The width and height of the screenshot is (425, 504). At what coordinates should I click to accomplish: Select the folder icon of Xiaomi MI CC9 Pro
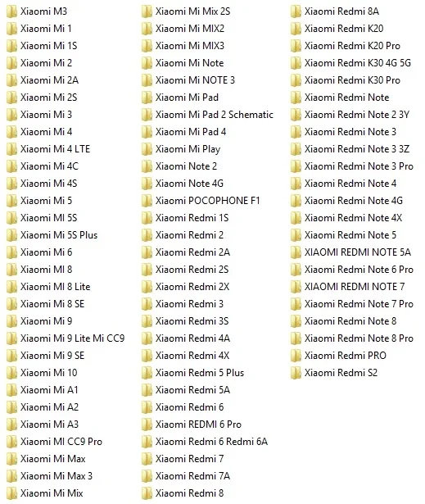click(x=11, y=442)
